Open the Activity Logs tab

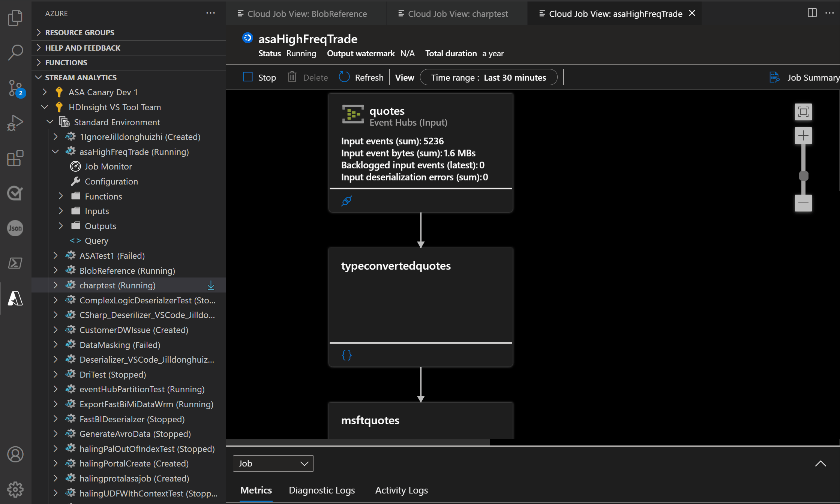(x=401, y=490)
